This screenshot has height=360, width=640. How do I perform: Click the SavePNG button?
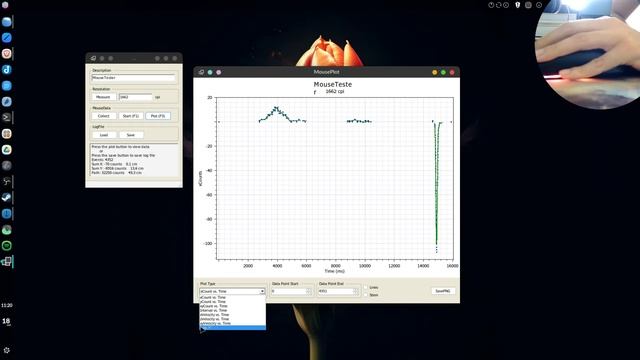pyautogui.click(x=443, y=291)
